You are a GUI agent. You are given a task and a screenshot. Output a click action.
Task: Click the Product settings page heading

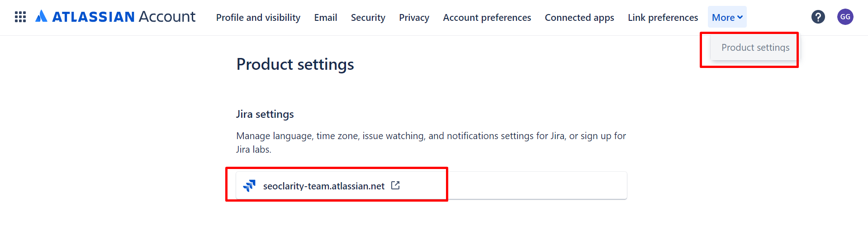(295, 64)
